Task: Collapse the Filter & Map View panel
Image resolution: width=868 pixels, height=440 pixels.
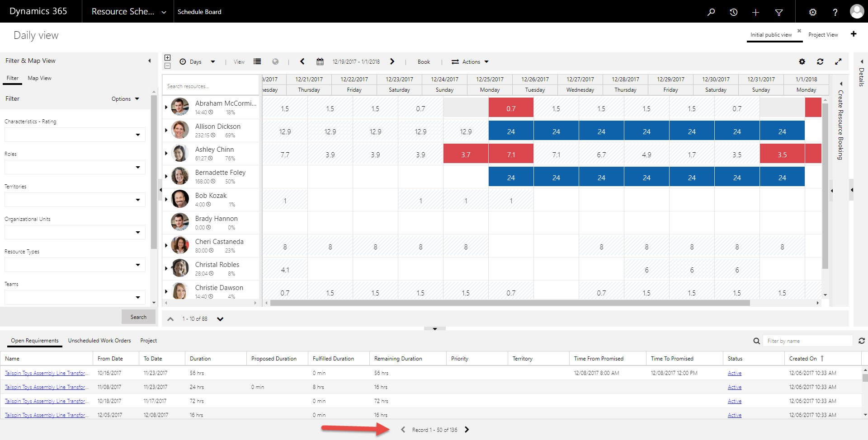Action: [x=150, y=60]
